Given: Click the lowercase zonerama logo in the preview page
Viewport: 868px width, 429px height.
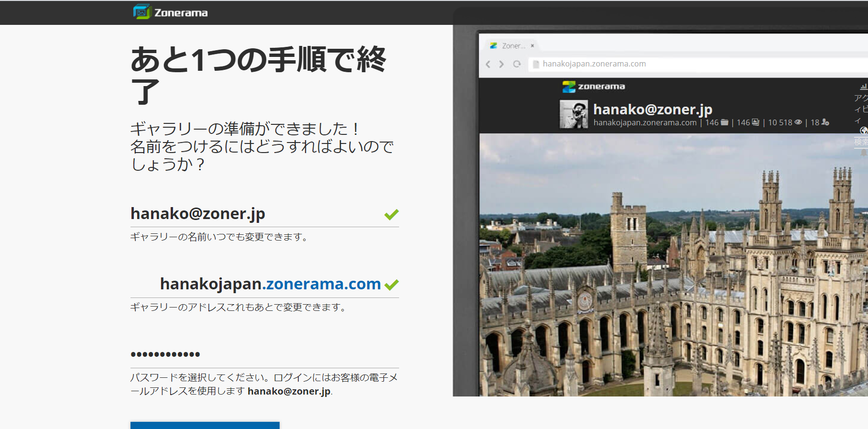Looking at the screenshot, I should pyautogui.click(x=594, y=87).
